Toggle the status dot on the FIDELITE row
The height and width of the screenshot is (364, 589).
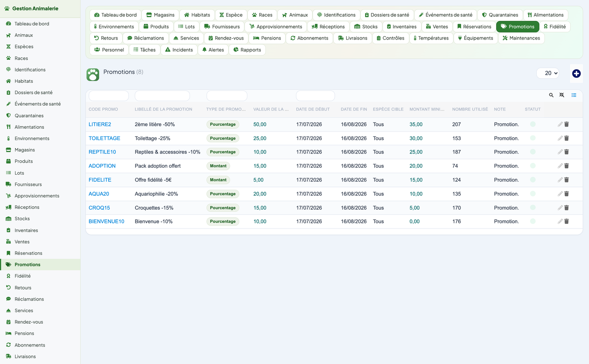point(533,180)
